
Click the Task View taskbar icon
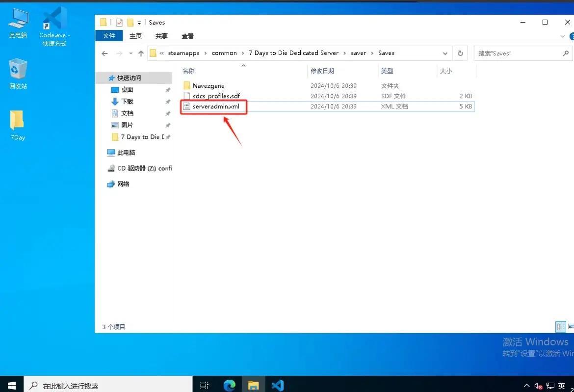tap(205, 385)
